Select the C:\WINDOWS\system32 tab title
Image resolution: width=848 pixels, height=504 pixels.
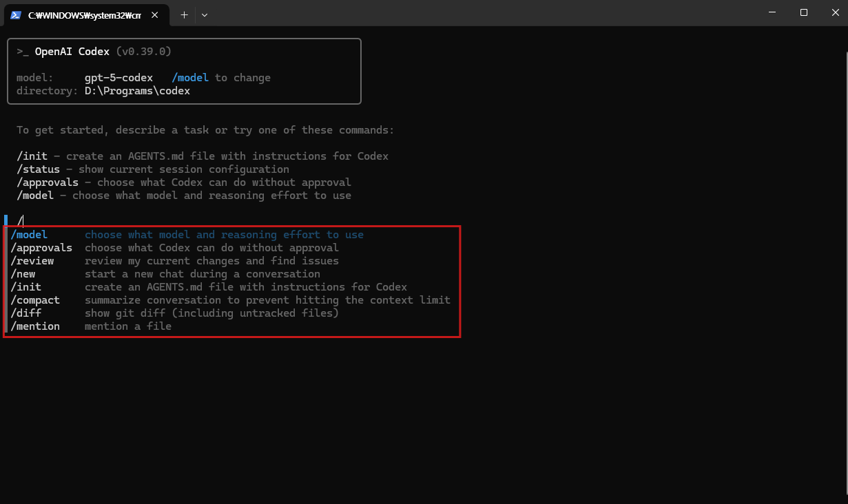(85, 14)
